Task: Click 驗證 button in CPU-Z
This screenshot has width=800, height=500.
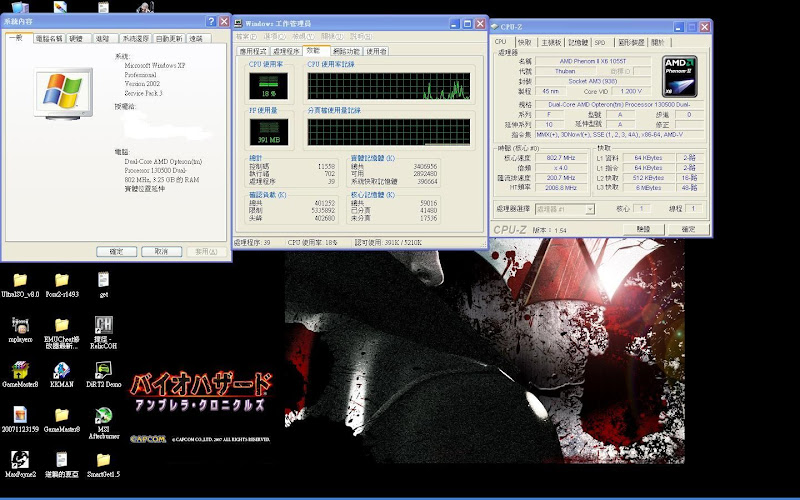Action: click(x=644, y=230)
